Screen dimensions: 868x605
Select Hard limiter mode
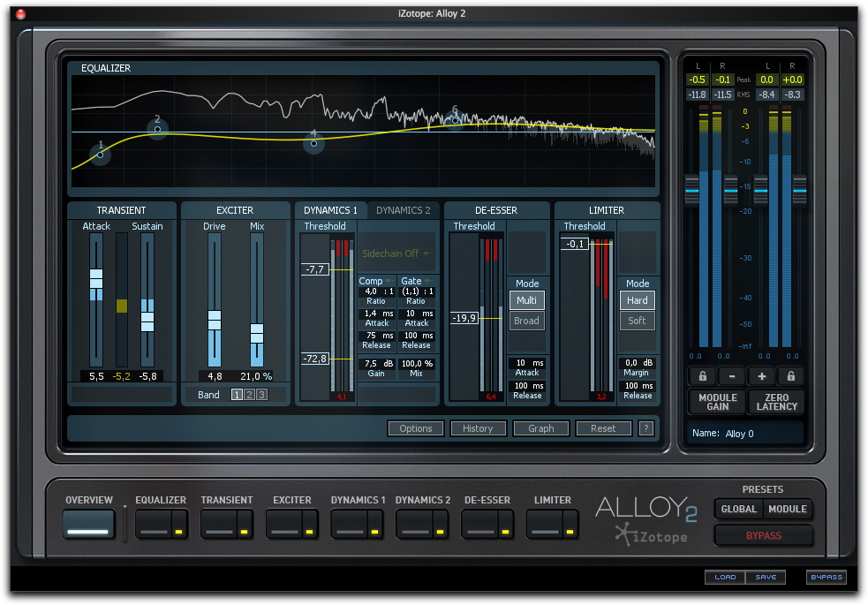[x=638, y=300]
